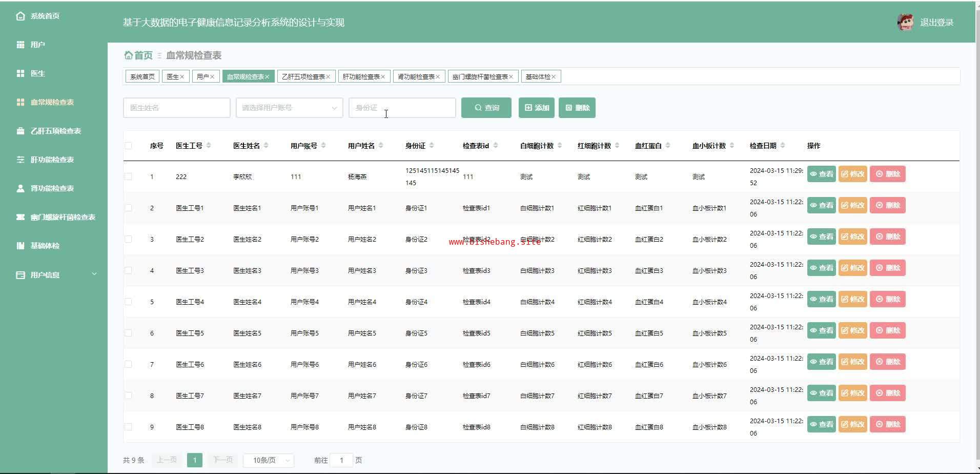Open the 请选择用户账号 dropdown

click(289, 108)
